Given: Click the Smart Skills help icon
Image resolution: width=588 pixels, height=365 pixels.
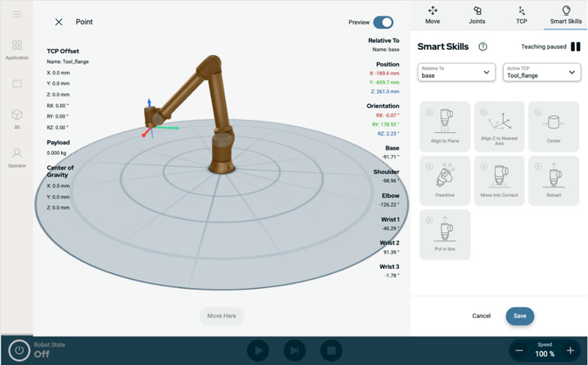Looking at the screenshot, I should (x=483, y=47).
